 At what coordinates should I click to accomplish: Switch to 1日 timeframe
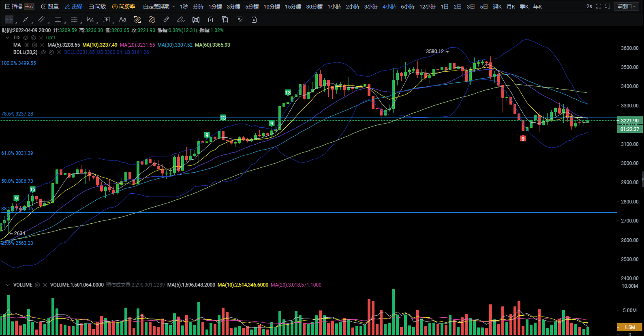point(445,6)
